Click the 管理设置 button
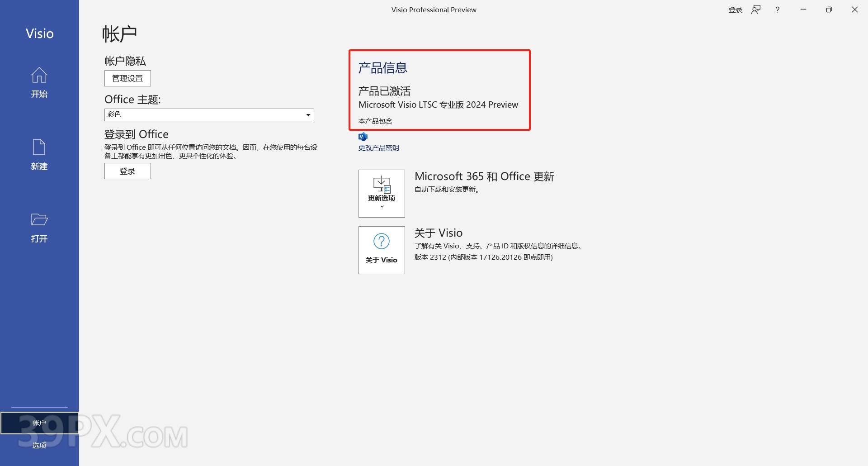Screen dimensions: 868x466 pyautogui.click(x=127, y=78)
